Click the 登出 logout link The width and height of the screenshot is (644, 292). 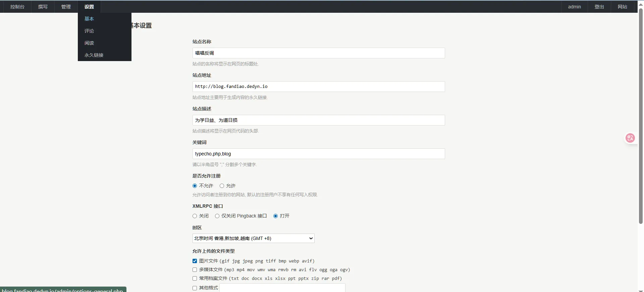pos(599,7)
